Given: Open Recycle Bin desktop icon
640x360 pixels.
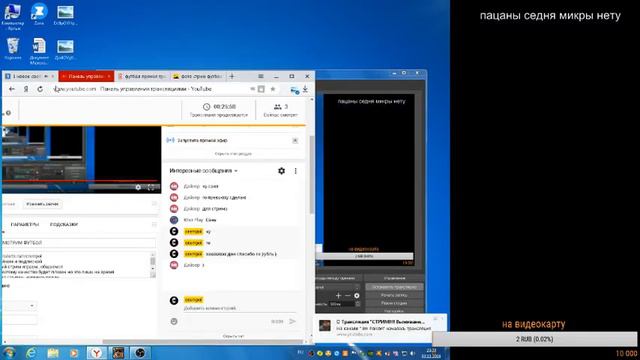Looking at the screenshot, I should pyautogui.click(x=13, y=49).
